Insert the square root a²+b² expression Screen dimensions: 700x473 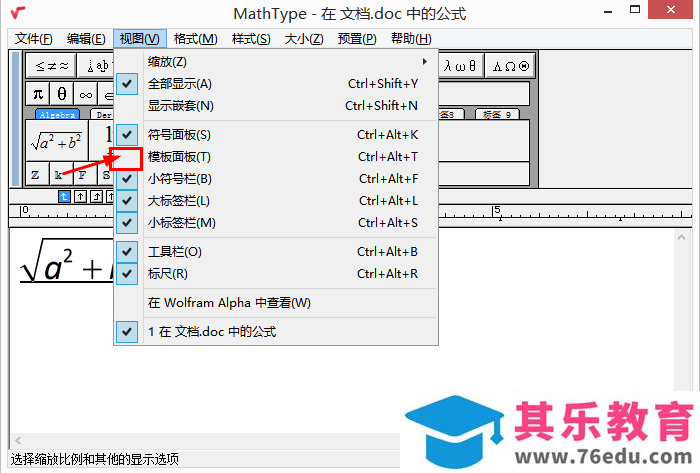(56, 141)
